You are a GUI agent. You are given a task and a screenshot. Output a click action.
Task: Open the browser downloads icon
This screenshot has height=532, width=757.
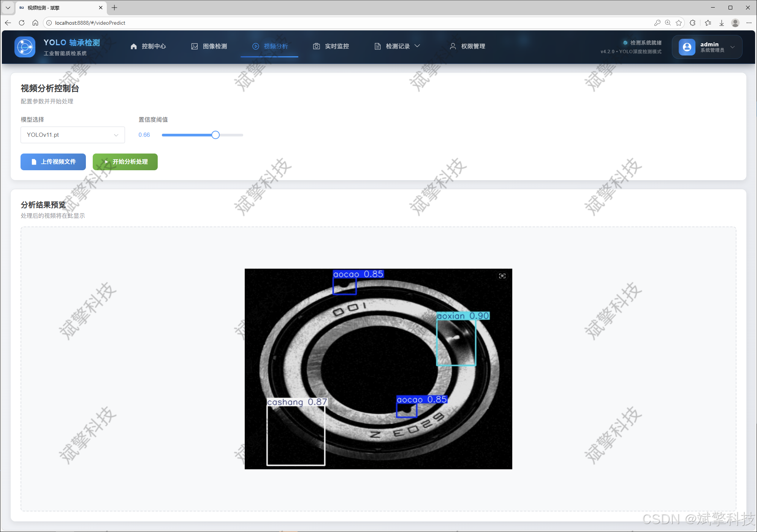coord(722,23)
